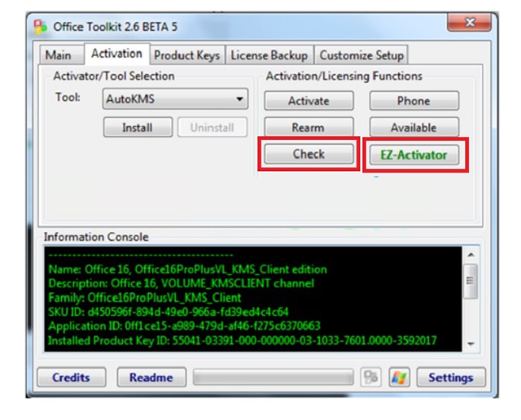
Task: Click the Activation tab
Action: [x=116, y=54]
